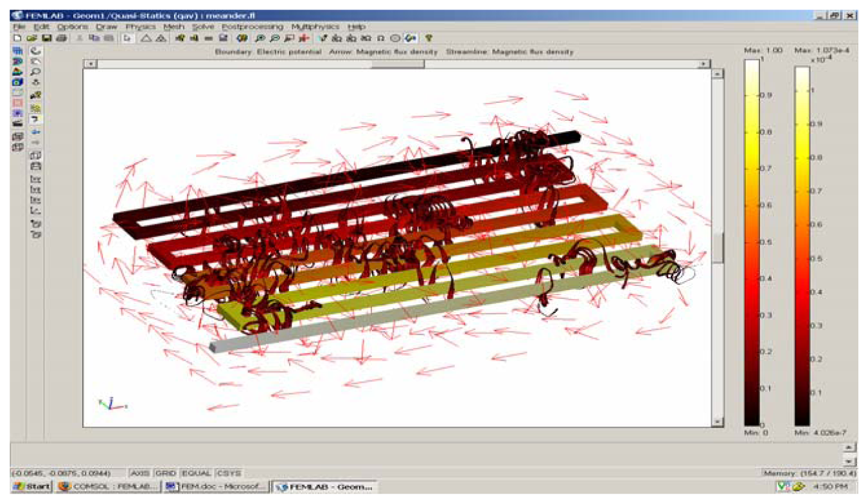The height and width of the screenshot is (504, 868).
Task: Open the Multiphysics menu
Action: [315, 27]
